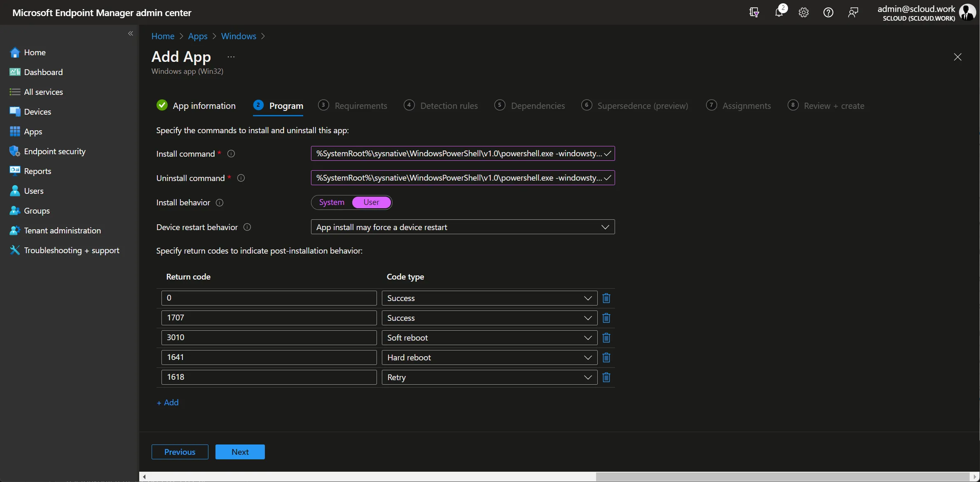Open the portal settings gear
Viewport: 980px width, 482px height.
[803, 12]
